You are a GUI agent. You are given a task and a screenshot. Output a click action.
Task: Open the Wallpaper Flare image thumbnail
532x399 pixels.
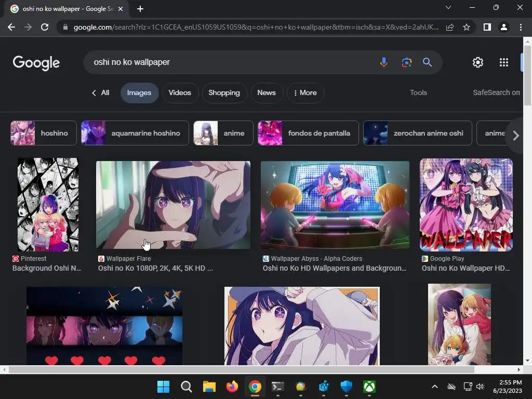coord(173,205)
